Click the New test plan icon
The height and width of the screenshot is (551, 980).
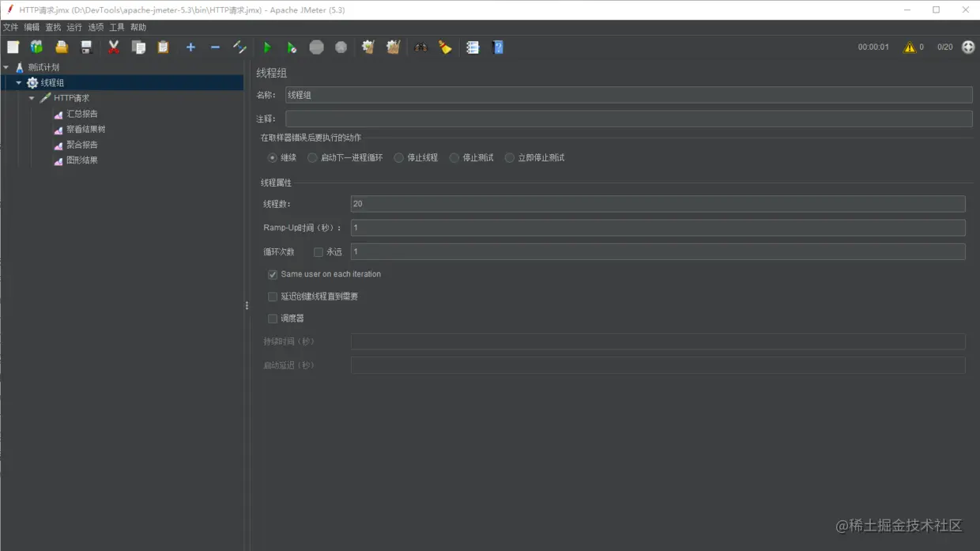(x=13, y=47)
